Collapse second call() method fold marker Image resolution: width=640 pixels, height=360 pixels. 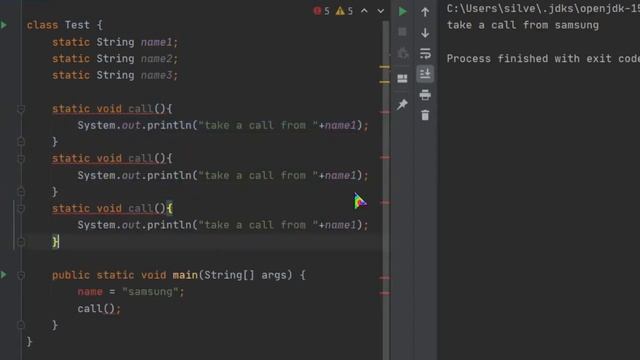click(x=21, y=159)
